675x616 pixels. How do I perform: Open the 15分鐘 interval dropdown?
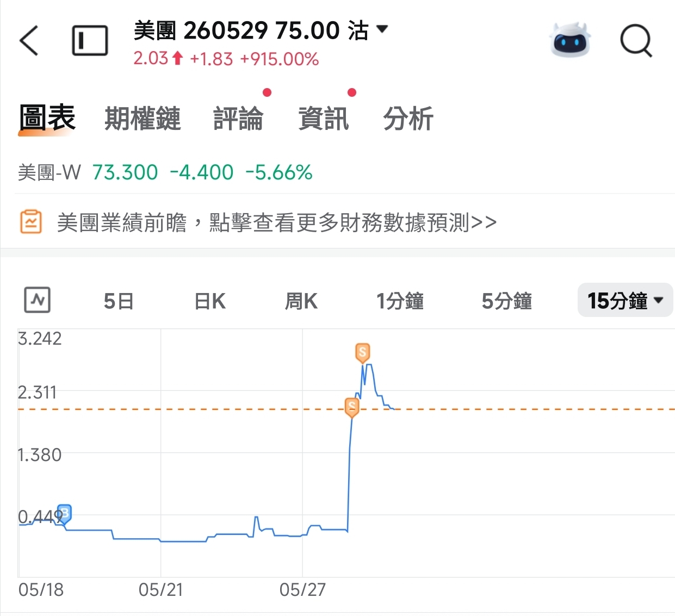click(x=625, y=300)
